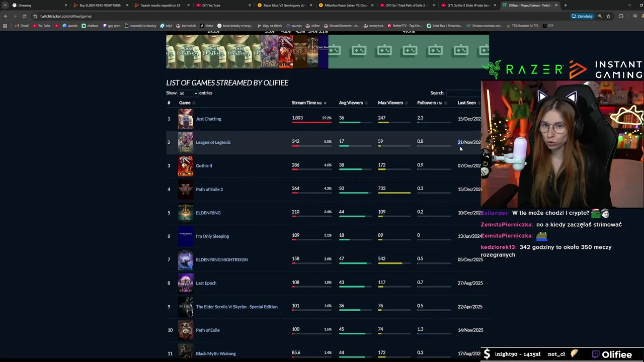
Task: Open the apps grid in bookmarks bar
Action: [5, 26]
